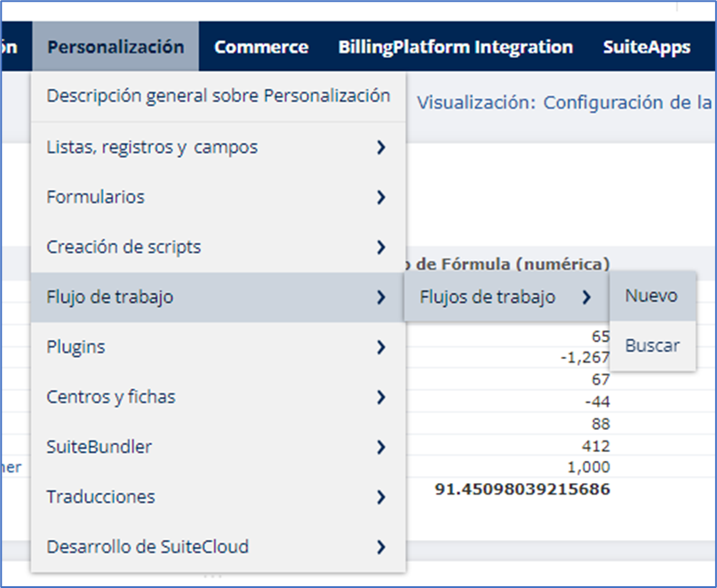Screen dimensions: 717x588
Task: Open Listas, registros y campos submenu
Action: (218, 147)
